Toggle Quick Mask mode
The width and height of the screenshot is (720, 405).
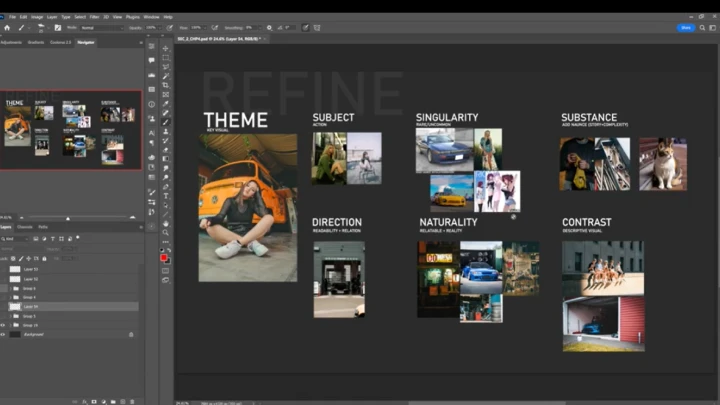(x=166, y=271)
